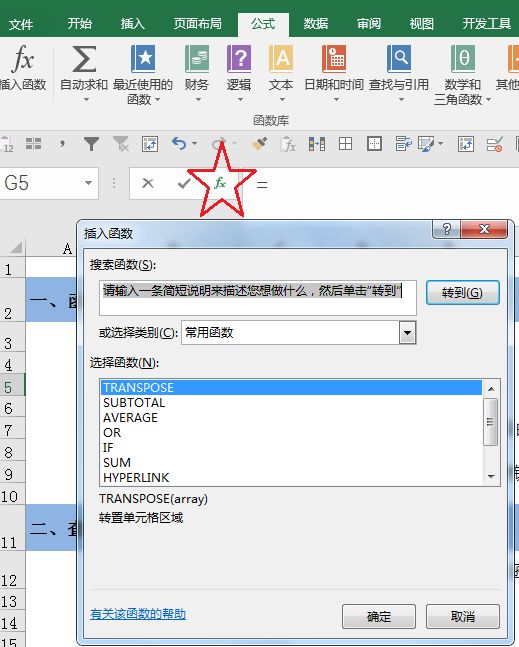Viewport: 519px width, 647px height.
Task: Click the search function text box
Action: (258, 298)
